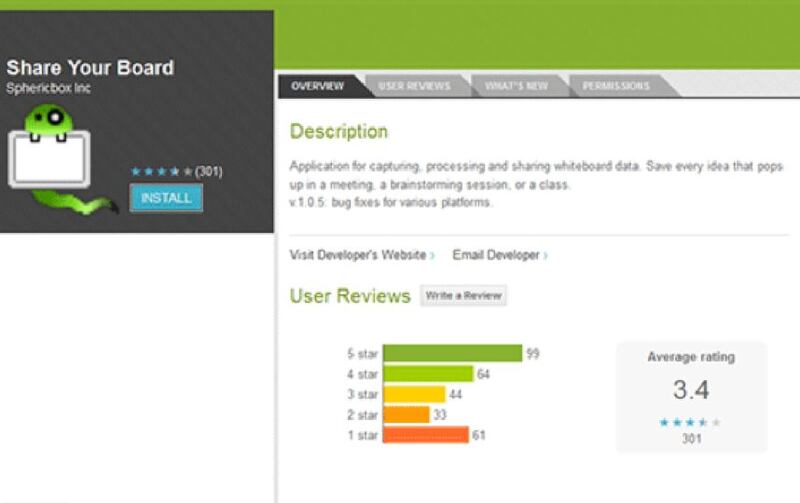800x503 pixels.
Task: Click the Share Your Board title
Action: (90, 68)
